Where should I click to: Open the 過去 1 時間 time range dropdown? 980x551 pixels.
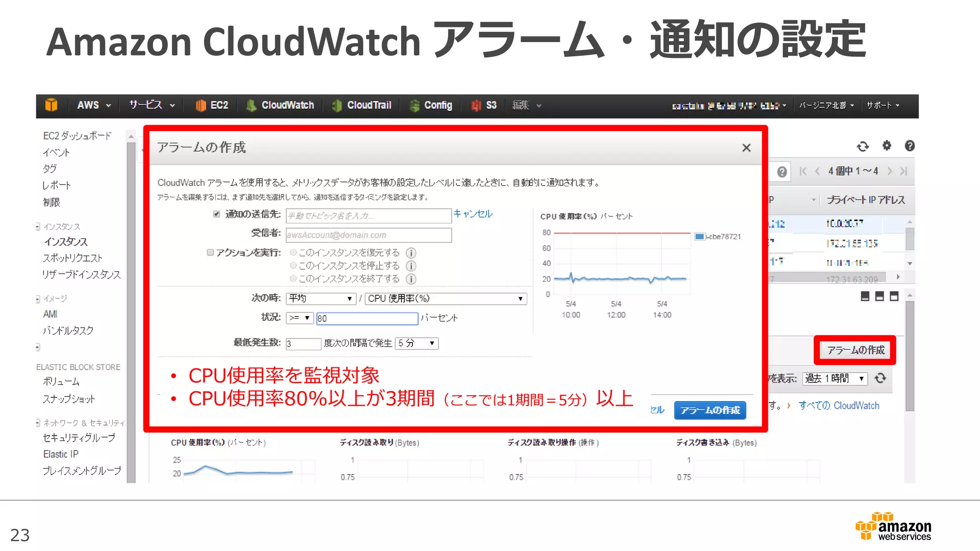pos(835,378)
